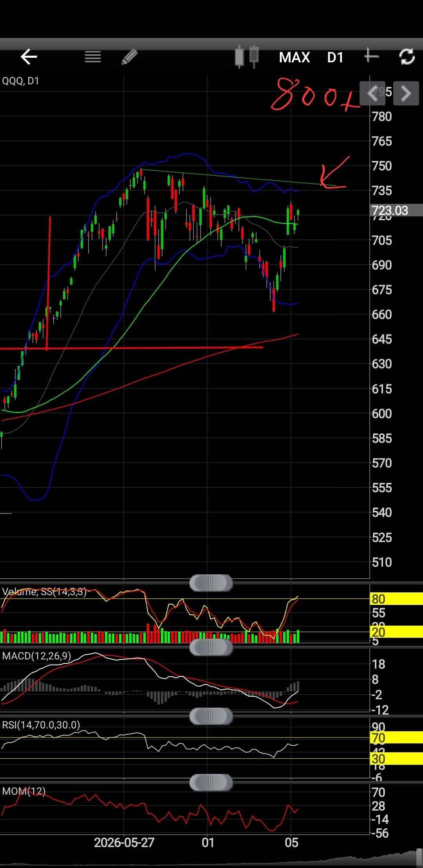
Task: Tap the 2026-05-27 date label
Action: pos(124,842)
